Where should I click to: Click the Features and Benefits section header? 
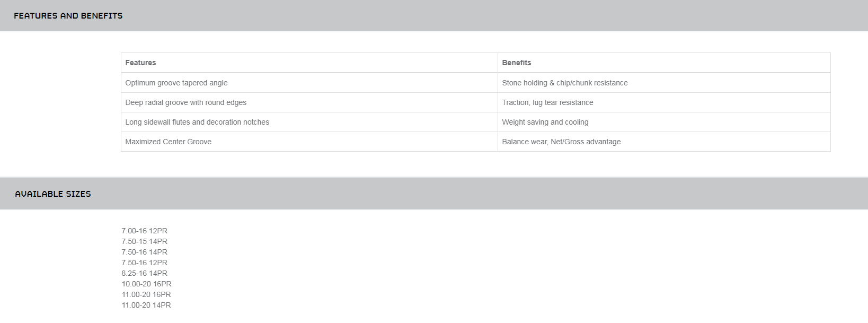(68, 16)
